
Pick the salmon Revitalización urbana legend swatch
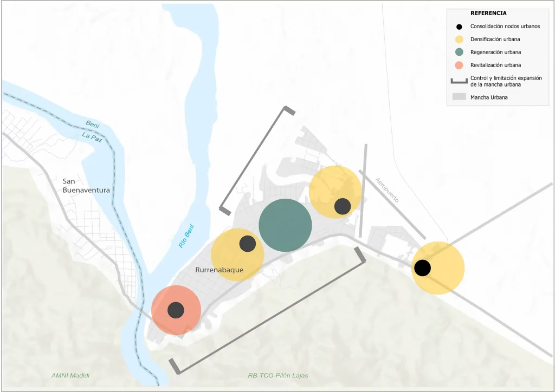click(x=459, y=65)
